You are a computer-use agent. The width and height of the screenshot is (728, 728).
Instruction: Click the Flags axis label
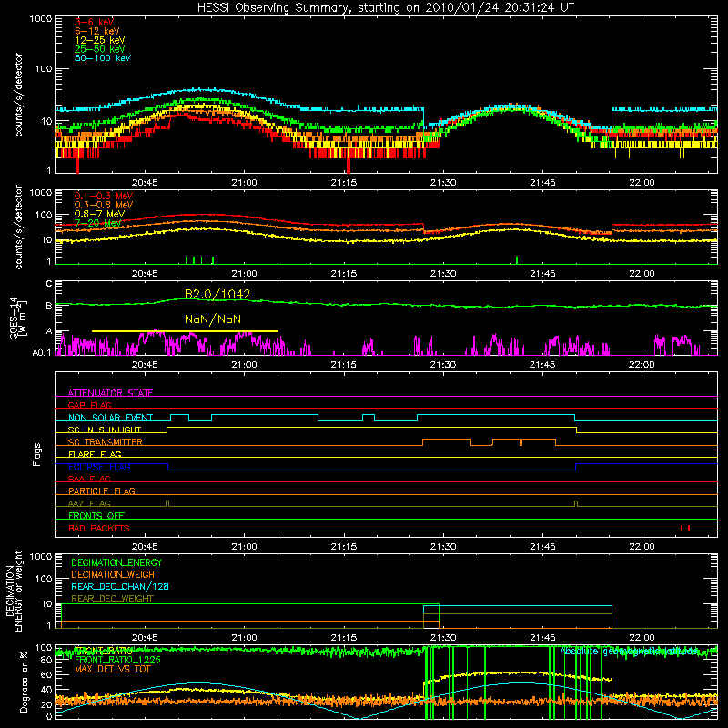click(37, 454)
